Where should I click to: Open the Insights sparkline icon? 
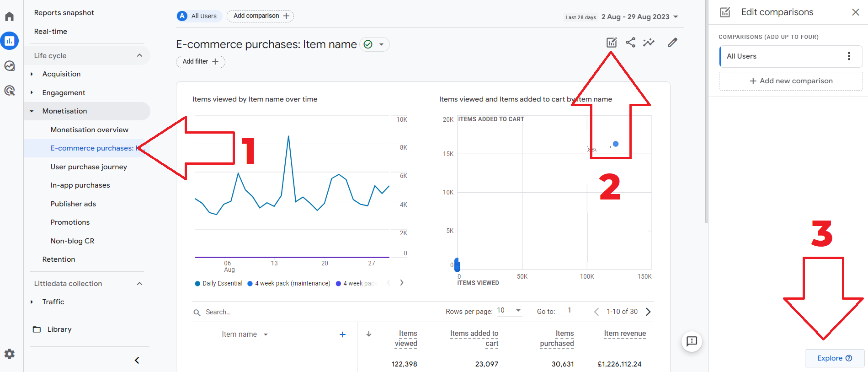[649, 43]
